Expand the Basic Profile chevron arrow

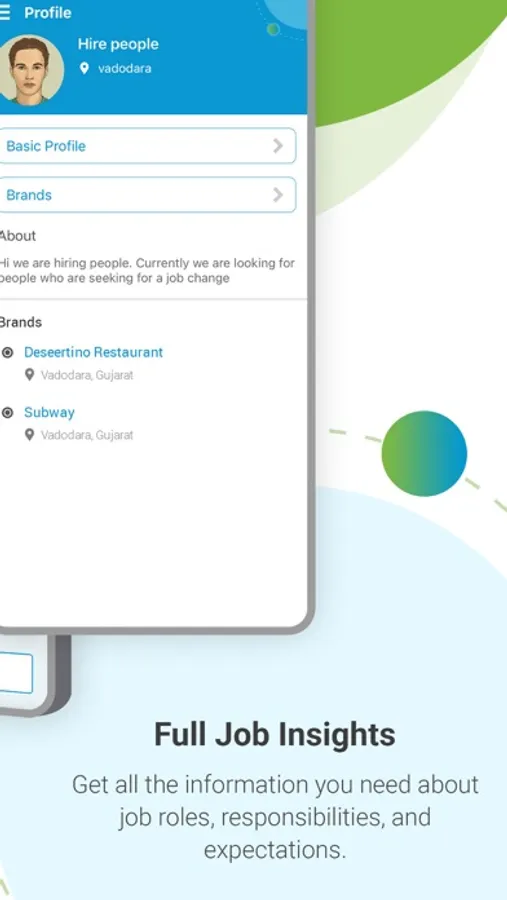(278, 146)
